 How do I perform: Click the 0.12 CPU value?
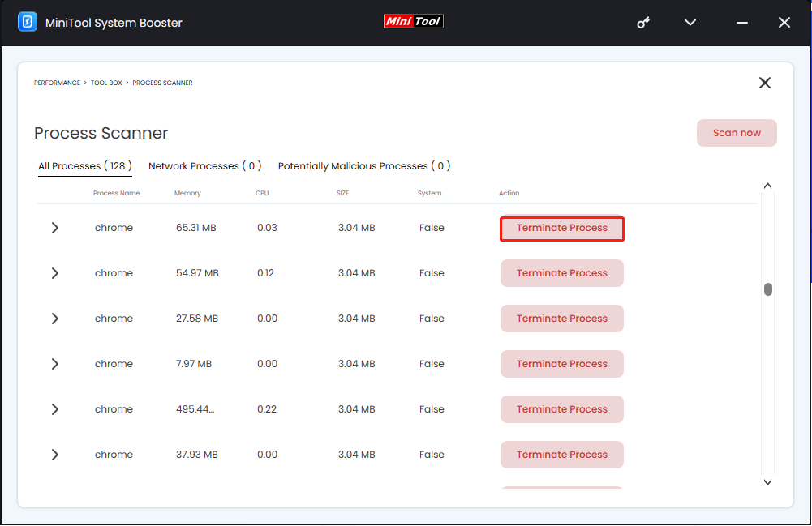[265, 273]
